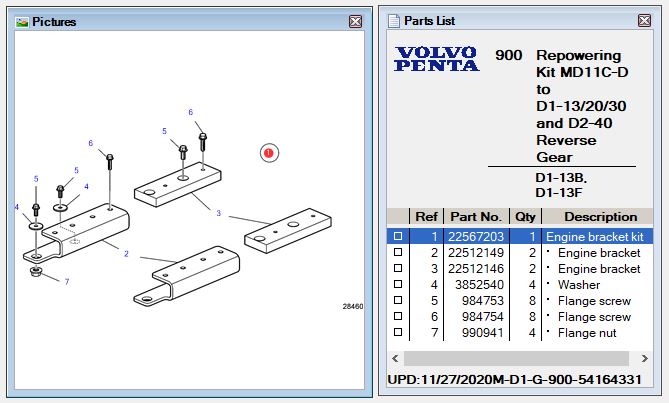Click the D1-13B, D1-13F model text

pos(561,185)
